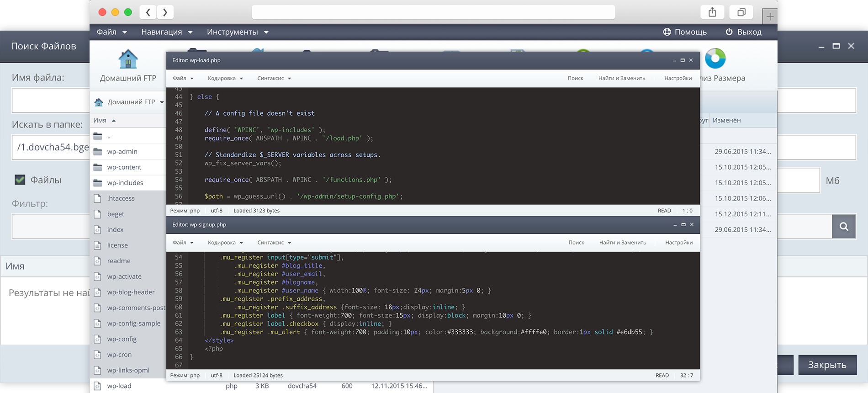Open Файл dropdown in wp-signup.php editor

183,243
